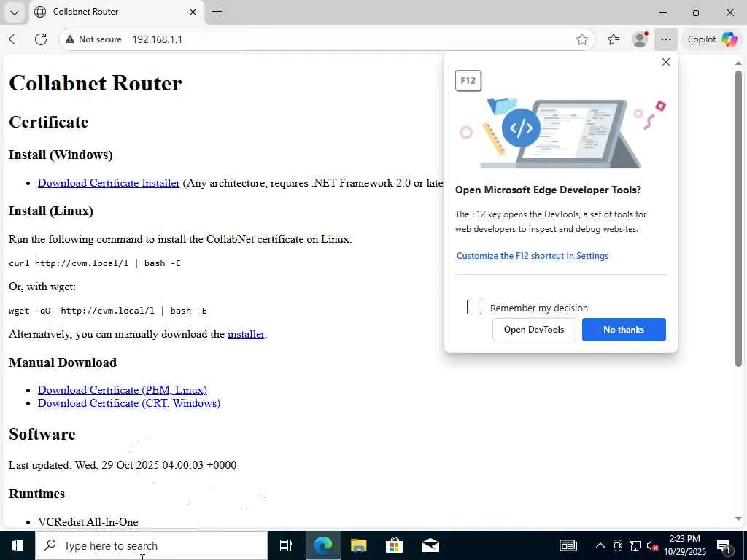The width and height of the screenshot is (747, 560).
Task: Open the network status tray icon
Action: click(x=635, y=545)
